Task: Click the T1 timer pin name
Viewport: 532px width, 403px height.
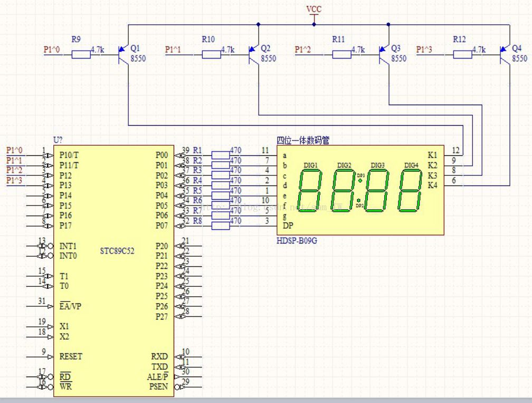Action: point(64,276)
